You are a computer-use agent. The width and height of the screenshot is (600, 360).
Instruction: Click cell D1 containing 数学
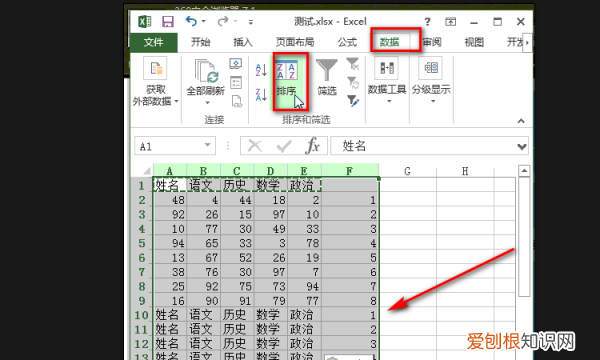pyautogui.click(x=271, y=186)
